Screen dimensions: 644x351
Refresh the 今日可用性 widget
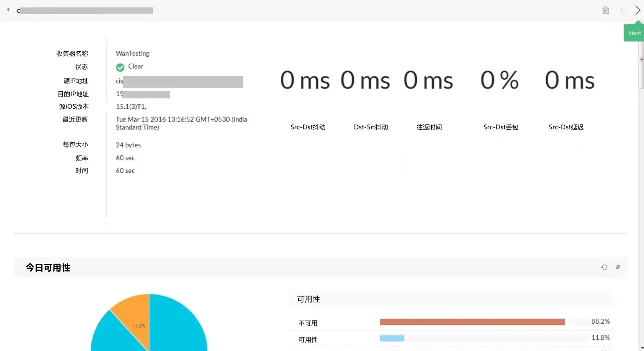[x=604, y=267]
